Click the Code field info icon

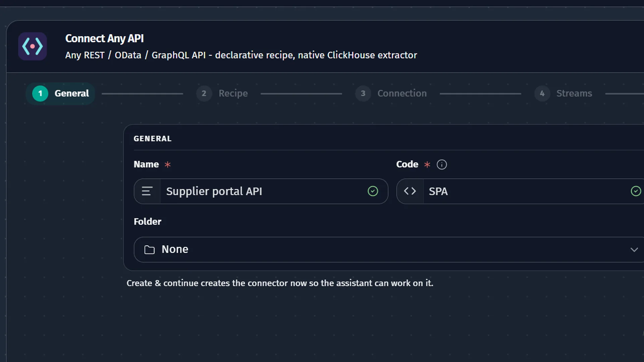point(442,165)
